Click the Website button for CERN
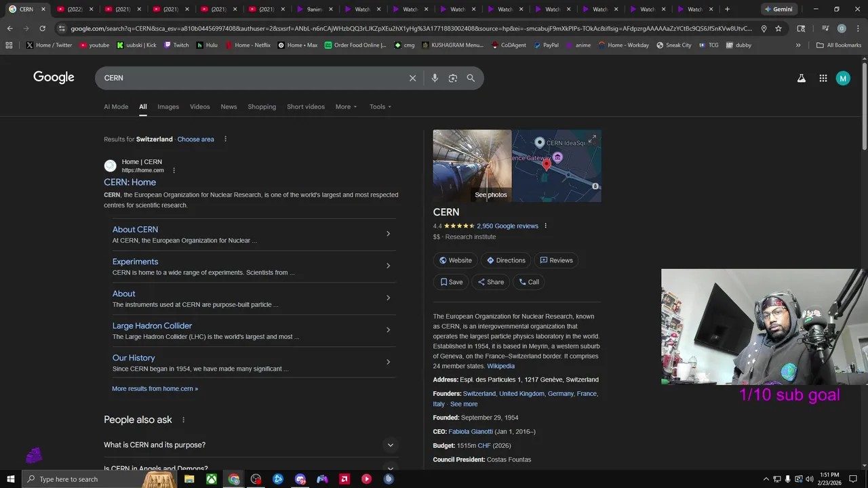Image resolution: width=868 pixels, height=488 pixels. tap(455, 260)
